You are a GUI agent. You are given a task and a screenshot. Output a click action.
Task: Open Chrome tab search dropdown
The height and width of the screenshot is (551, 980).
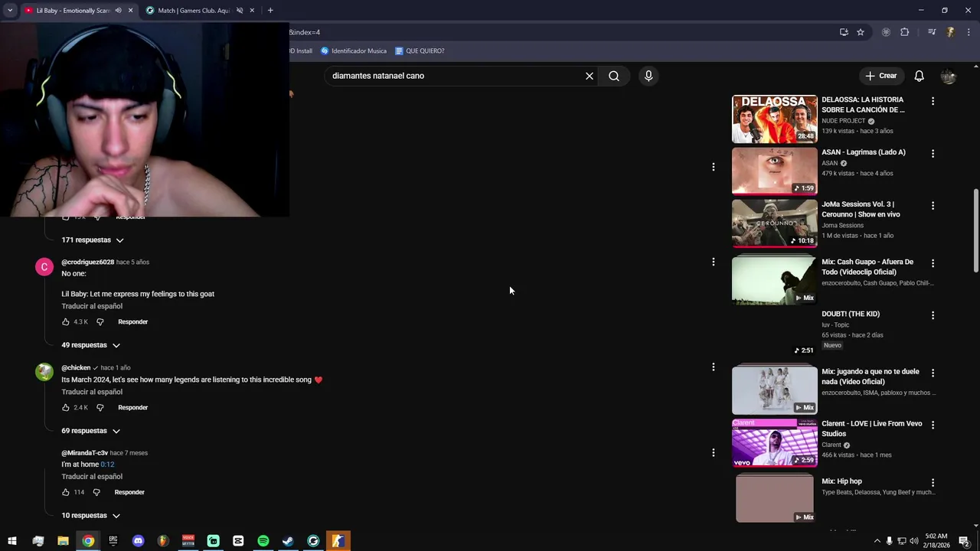pyautogui.click(x=10, y=11)
